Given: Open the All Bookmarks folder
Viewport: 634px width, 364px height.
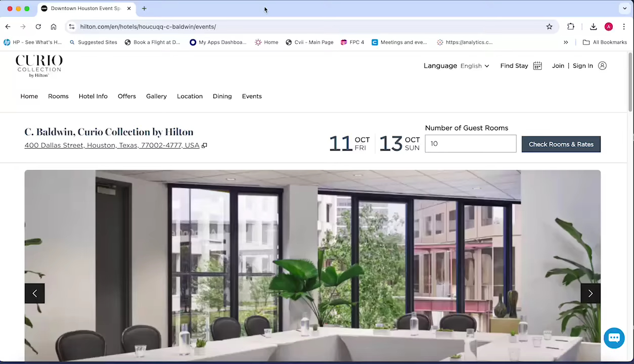Looking at the screenshot, I should (605, 42).
